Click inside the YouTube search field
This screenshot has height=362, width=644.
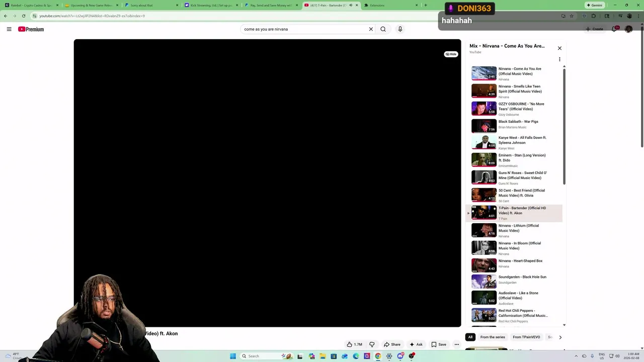(304, 29)
